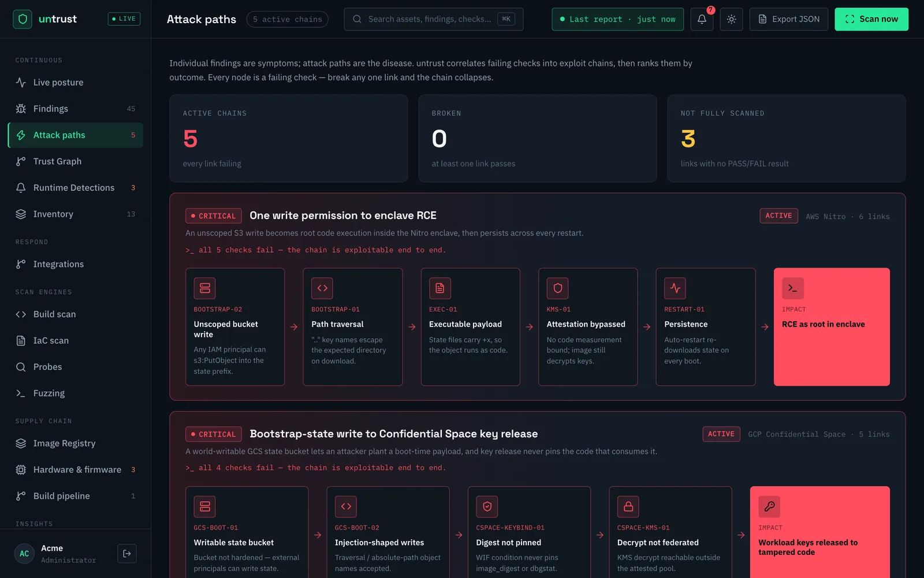
Task: Click the Workload keys released impact card
Action: [820, 532]
